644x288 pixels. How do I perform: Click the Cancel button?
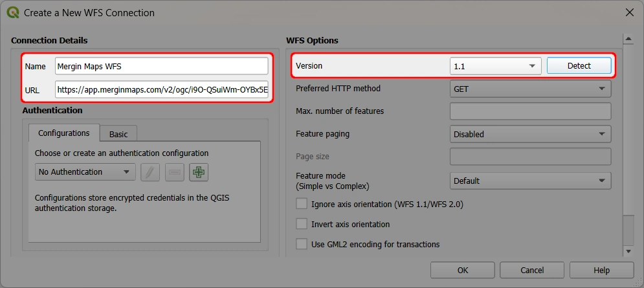(532, 271)
